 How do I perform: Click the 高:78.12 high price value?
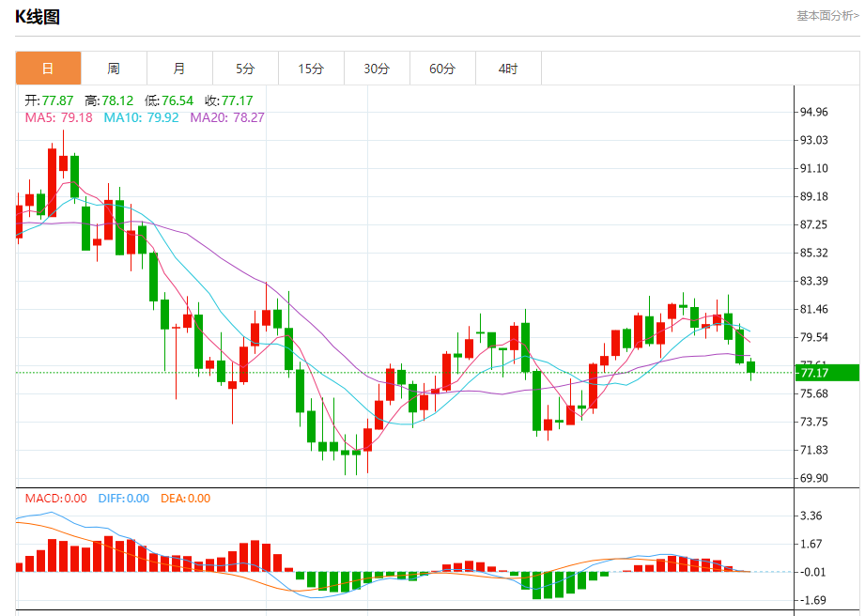[109, 100]
